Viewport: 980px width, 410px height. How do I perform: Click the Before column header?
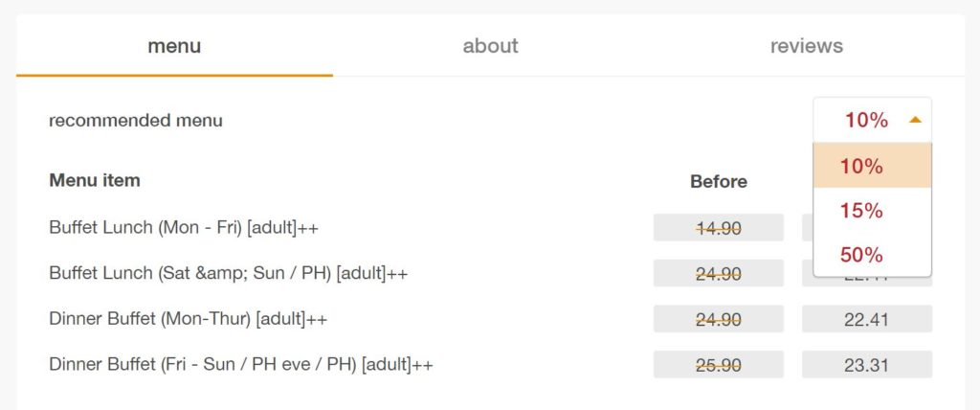coord(718,181)
